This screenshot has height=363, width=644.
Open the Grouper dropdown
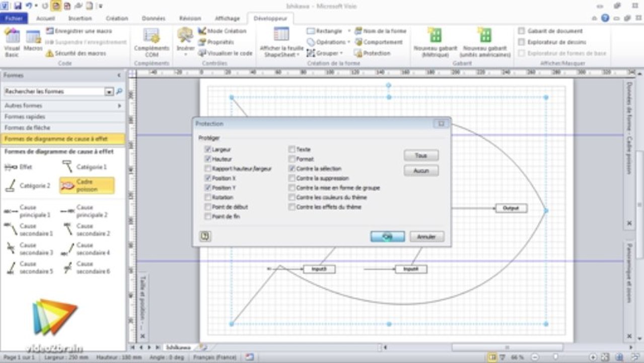click(x=341, y=53)
